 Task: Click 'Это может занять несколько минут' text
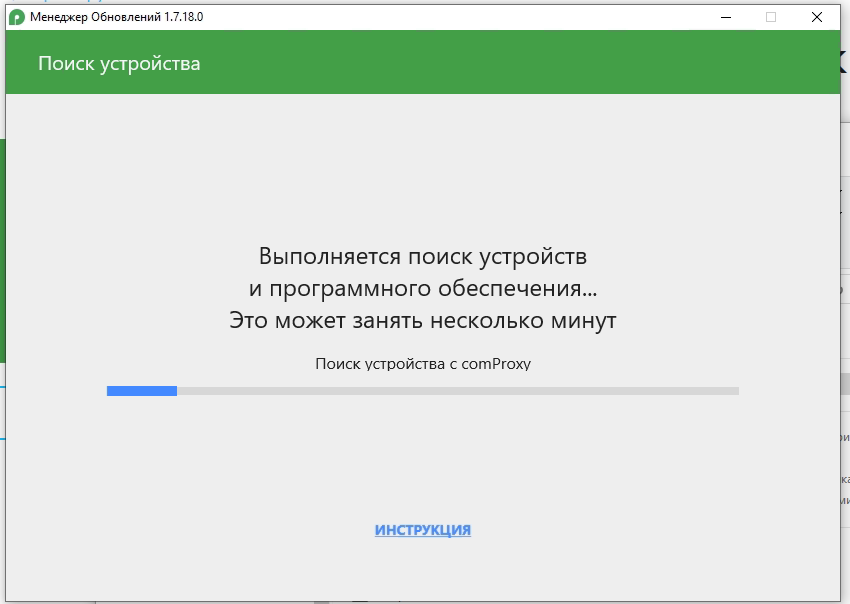pyautogui.click(x=422, y=321)
